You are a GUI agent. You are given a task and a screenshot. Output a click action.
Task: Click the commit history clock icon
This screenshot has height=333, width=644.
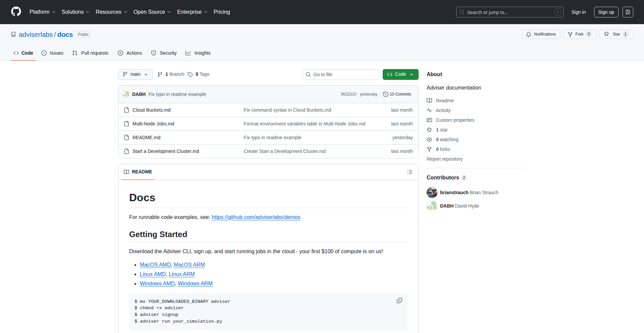[385, 94]
